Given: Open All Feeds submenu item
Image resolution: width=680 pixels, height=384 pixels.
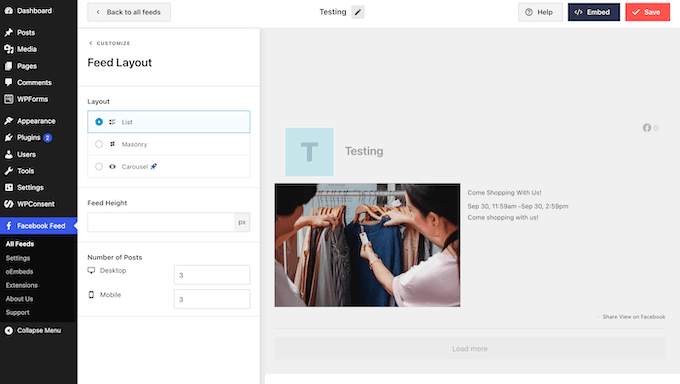Looking at the screenshot, I should pyautogui.click(x=20, y=244).
